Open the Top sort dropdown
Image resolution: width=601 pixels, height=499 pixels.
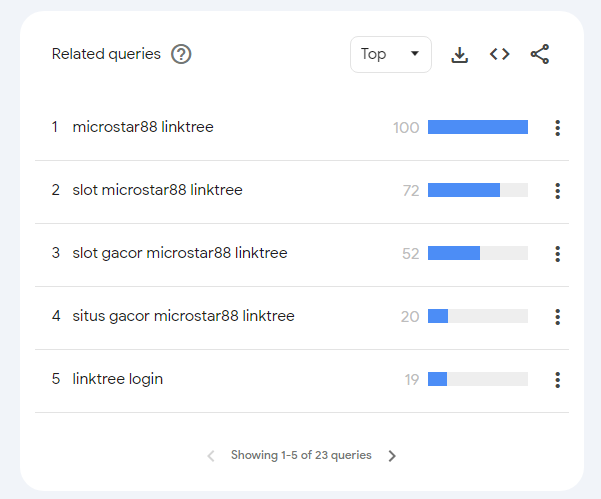coord(391,54)
